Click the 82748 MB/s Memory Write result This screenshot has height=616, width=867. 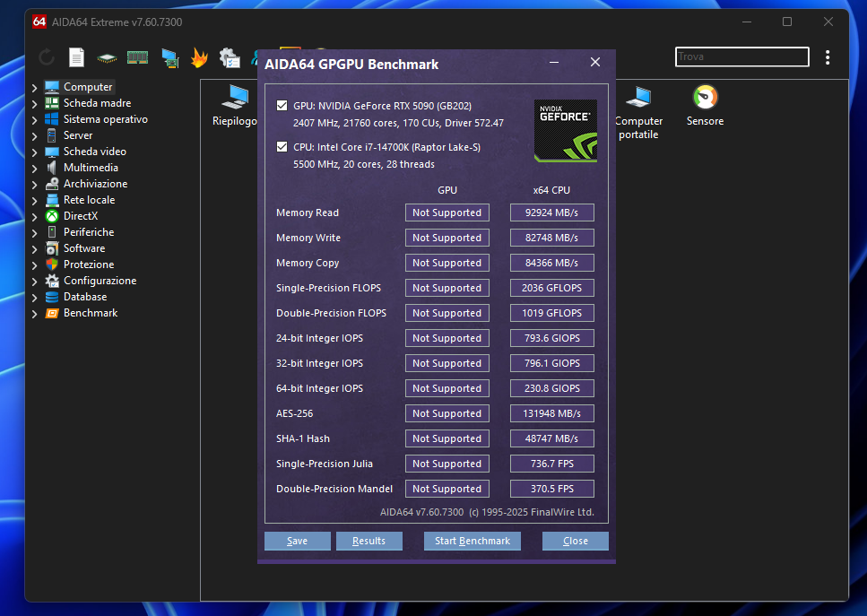pyautogui.click(x=551, y=238)
